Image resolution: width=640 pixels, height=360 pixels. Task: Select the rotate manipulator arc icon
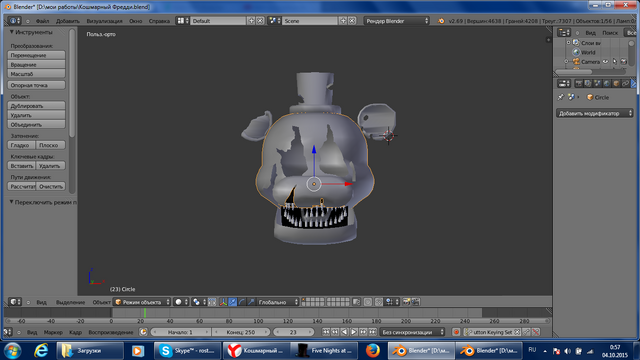point(242,302)
